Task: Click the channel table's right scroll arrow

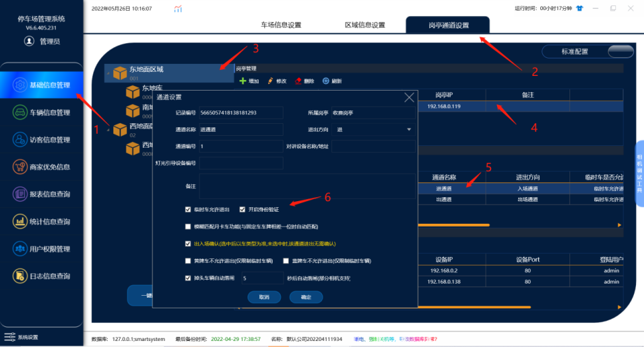Action: click(x=619, y=225)
